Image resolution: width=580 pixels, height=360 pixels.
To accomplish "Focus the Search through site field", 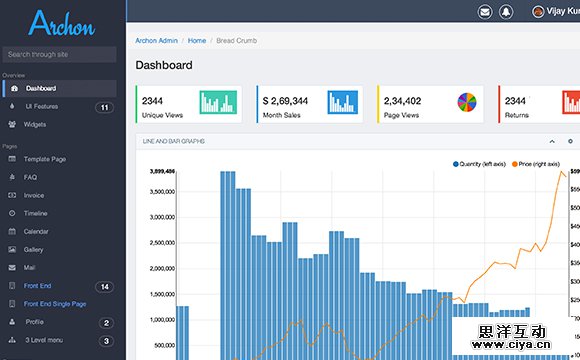I will 60,54.
